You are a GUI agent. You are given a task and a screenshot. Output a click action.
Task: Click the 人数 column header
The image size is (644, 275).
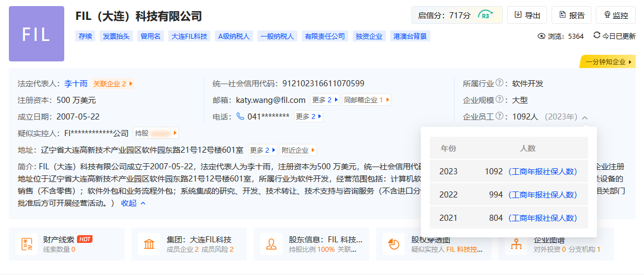click(528, 148)
